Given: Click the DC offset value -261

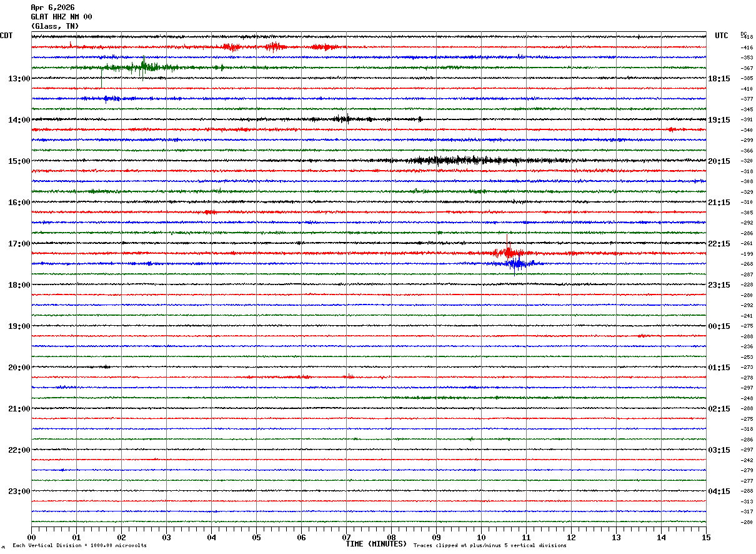Looking at the screenshot, I should click(747, 243).
